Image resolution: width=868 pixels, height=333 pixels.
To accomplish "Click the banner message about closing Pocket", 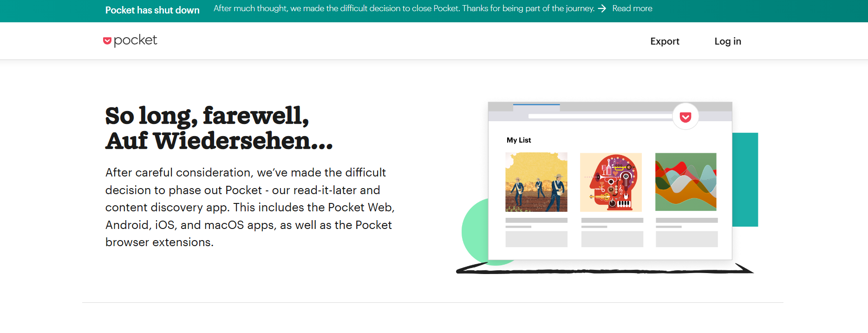I will 404,8.
